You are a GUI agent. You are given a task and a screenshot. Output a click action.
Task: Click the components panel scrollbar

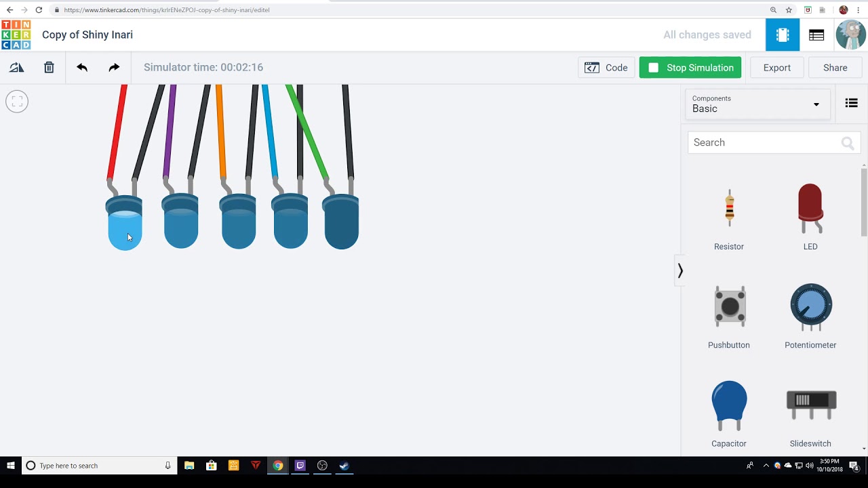pos(864,202)
